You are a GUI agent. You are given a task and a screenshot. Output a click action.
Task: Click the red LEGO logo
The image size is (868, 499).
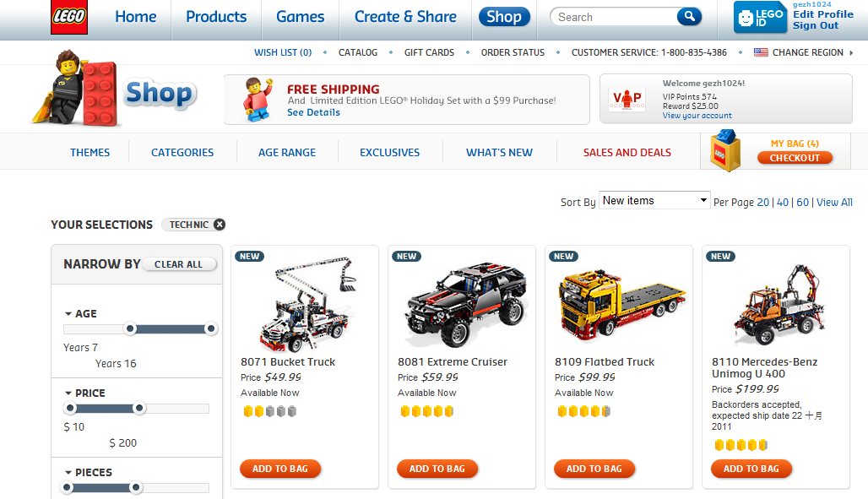[x=69, y=17]
